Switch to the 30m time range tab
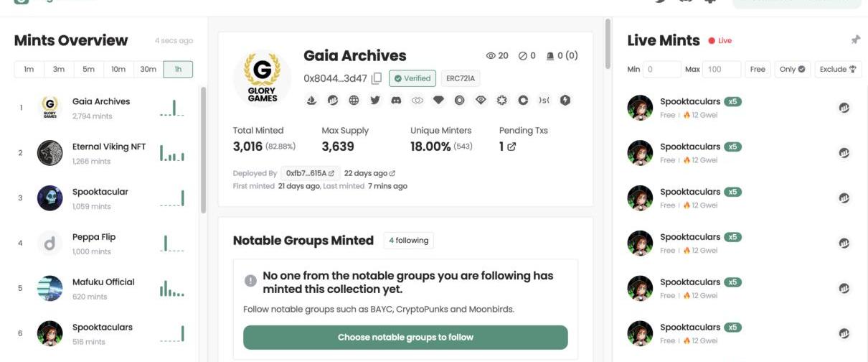The image size is (868, 362). coord(148,69)
